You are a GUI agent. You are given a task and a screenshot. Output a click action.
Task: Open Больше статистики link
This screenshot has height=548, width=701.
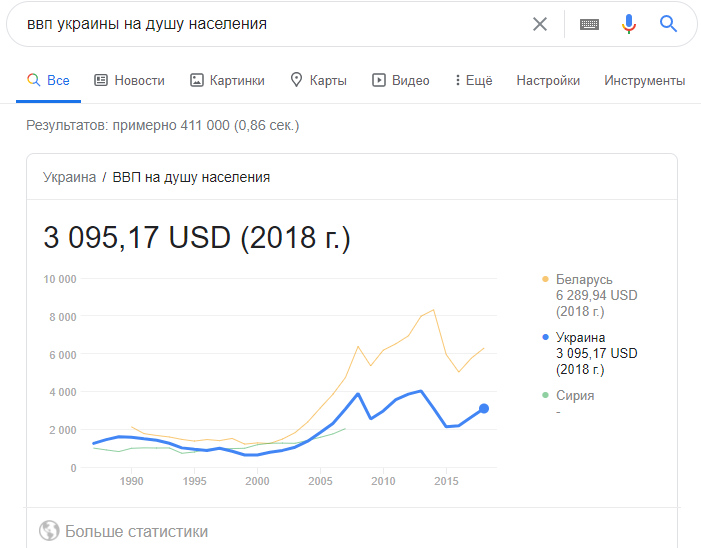coord(136,531)
